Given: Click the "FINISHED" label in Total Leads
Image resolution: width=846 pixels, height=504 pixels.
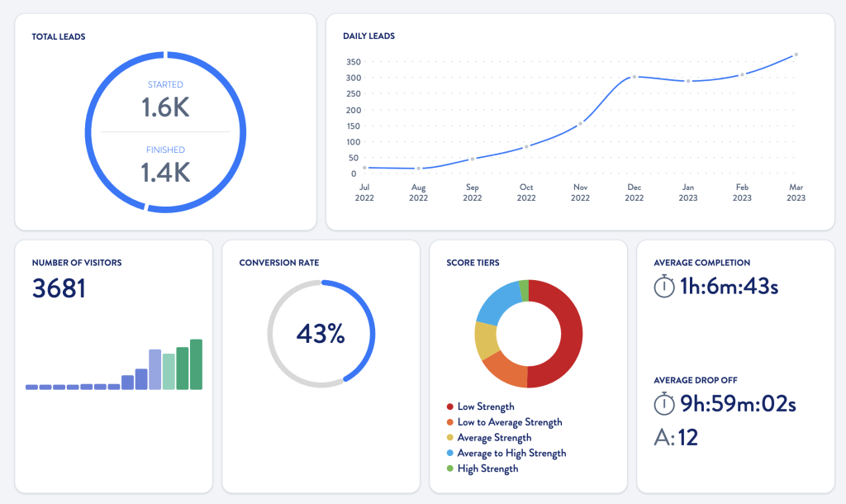Looking at the screenshot, I should pyautogui.click(x=165, y=150).
